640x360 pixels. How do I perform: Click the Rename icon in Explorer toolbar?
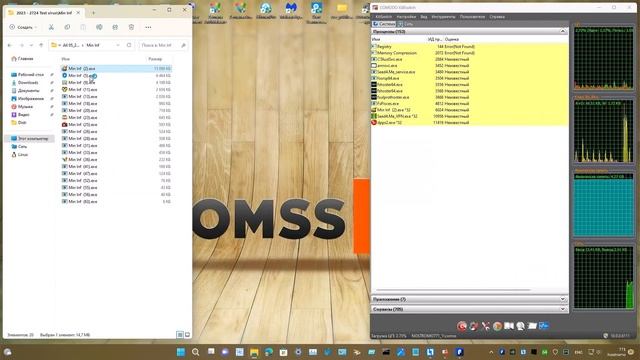tap(99, 27)
